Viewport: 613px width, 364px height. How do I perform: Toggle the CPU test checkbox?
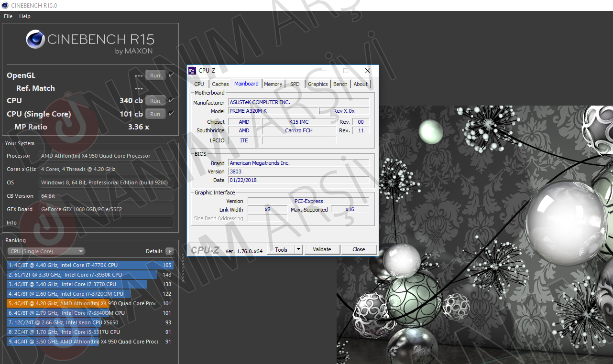click(x=171, y=100)
